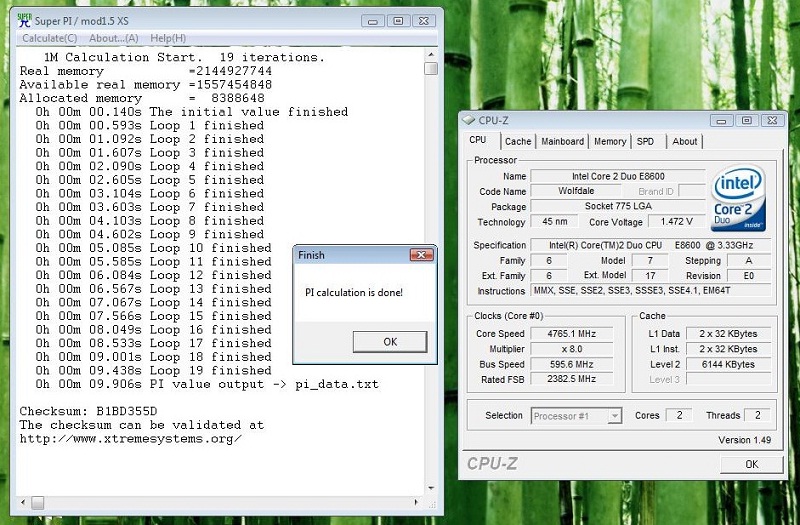
Task: Click the Instructions field listing MMX, SSE
Action: coord(651,291)
